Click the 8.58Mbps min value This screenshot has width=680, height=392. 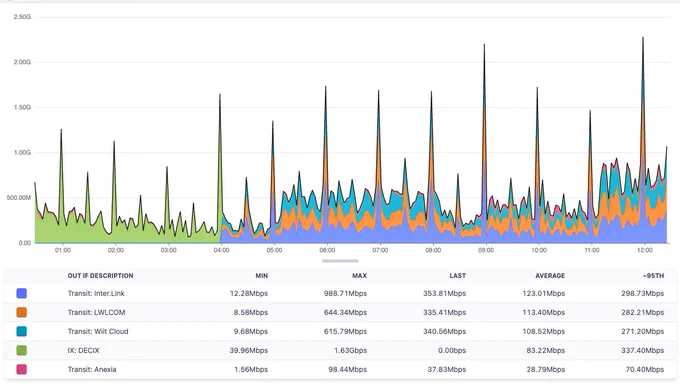(x=251, y=313)
